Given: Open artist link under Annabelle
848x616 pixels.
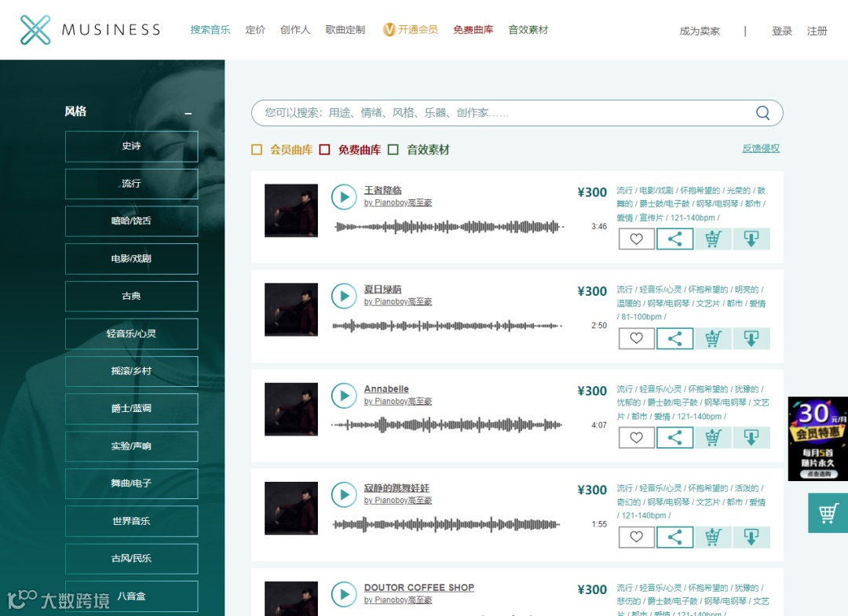Looking at the screenshot, I should click(398, 402).
